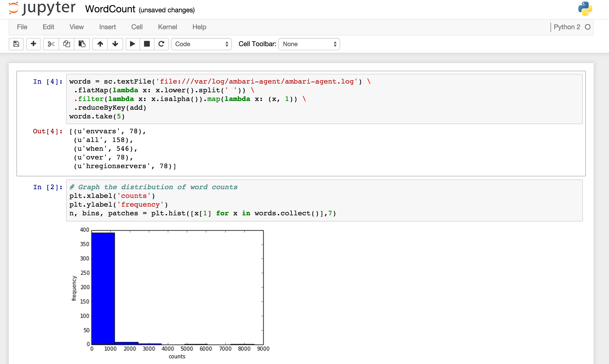The image size is (609, 364).
Task: Open the File menu
Action: click(x=22, y=27)
